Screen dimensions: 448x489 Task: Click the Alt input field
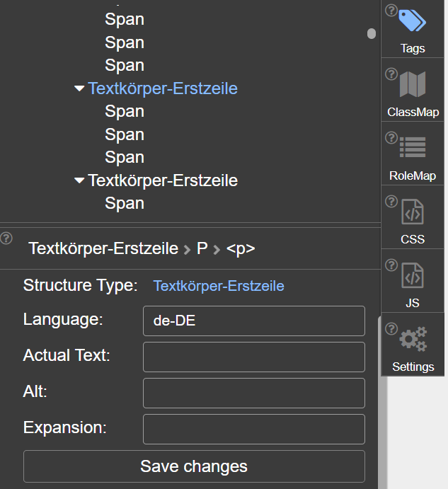tap(253, 393)
